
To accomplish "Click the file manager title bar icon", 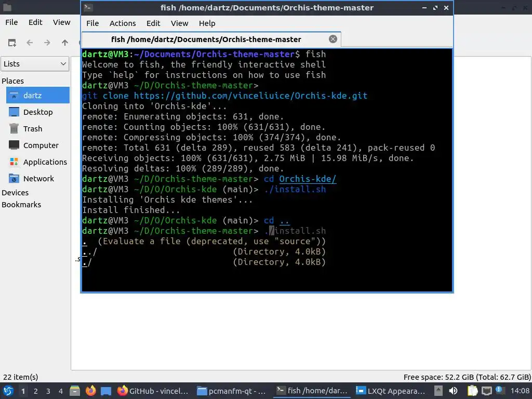I will (7, 7).
